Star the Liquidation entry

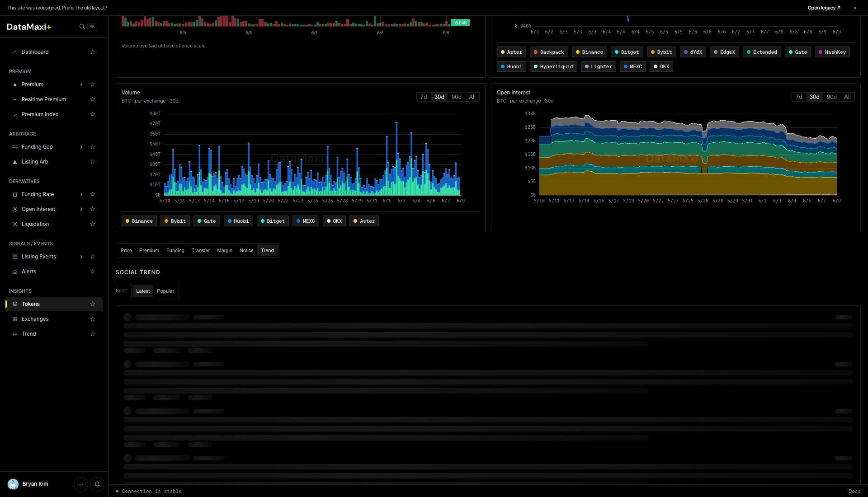[93, 224]
